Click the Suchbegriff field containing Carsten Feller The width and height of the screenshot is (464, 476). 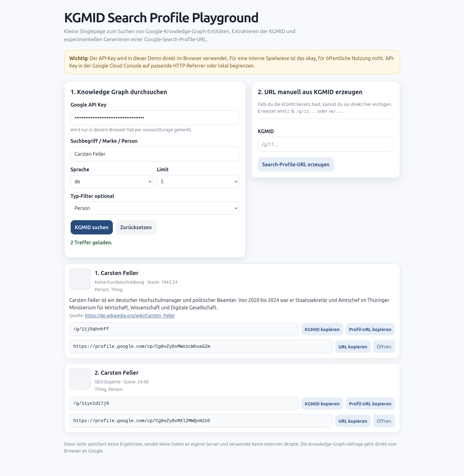tap(155, 154)
